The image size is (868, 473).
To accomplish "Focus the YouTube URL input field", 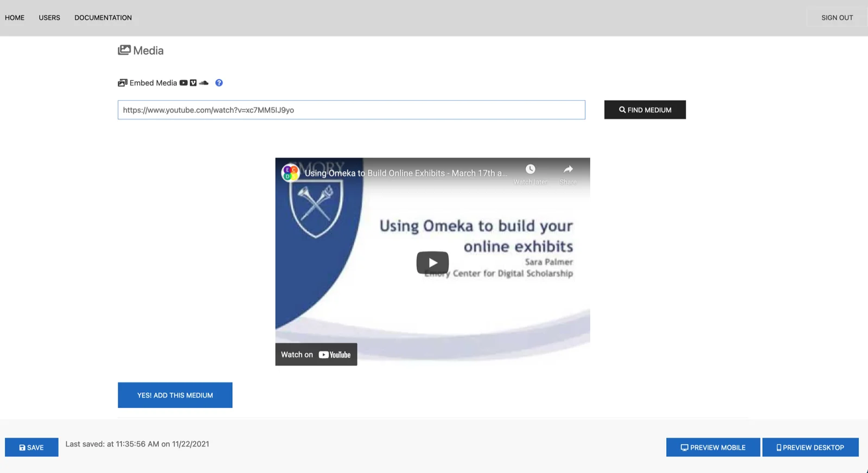I will coord(352,110).
